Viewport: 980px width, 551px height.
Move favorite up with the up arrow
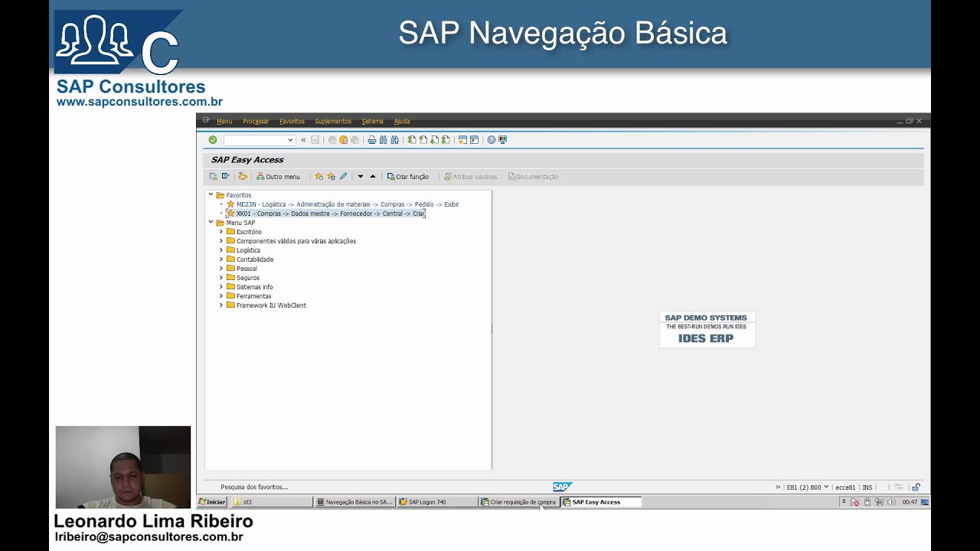pos(373,177)
